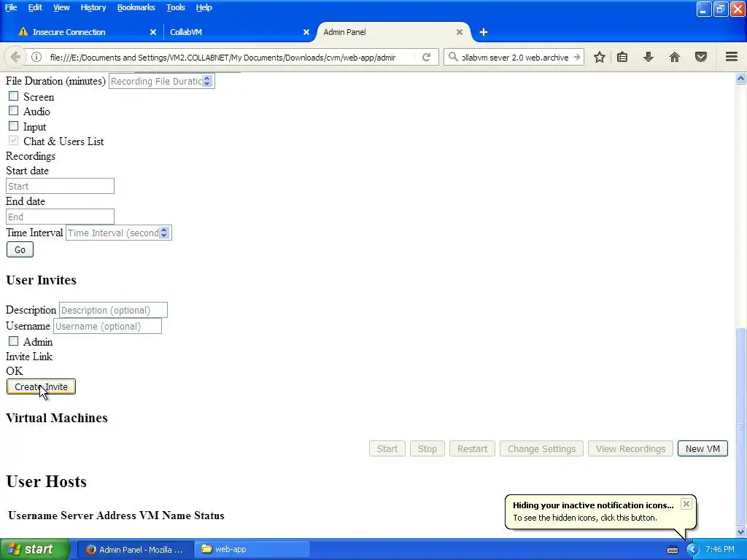
Task: Click the search magnifier icon
Action: pos(453,57)
